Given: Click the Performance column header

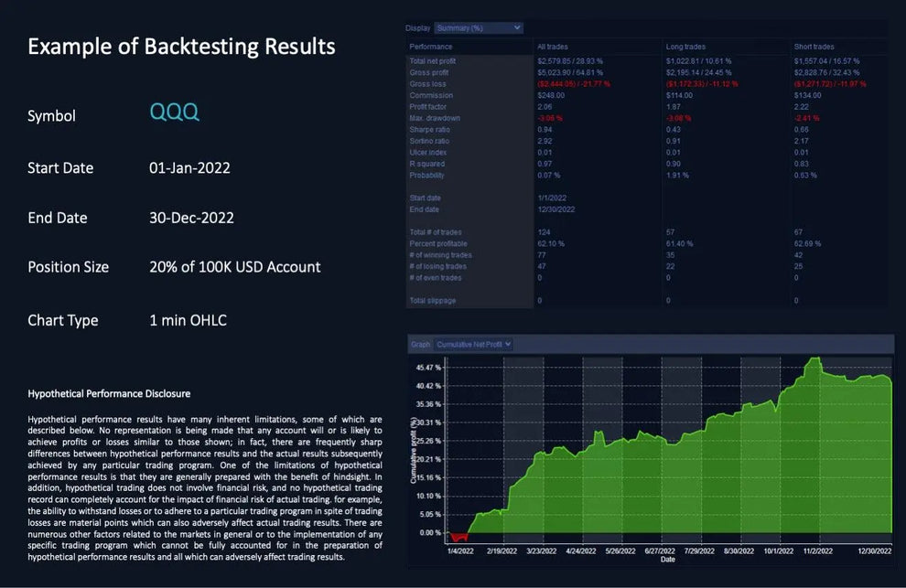Looking at the screenshot, I should (431, 47).
